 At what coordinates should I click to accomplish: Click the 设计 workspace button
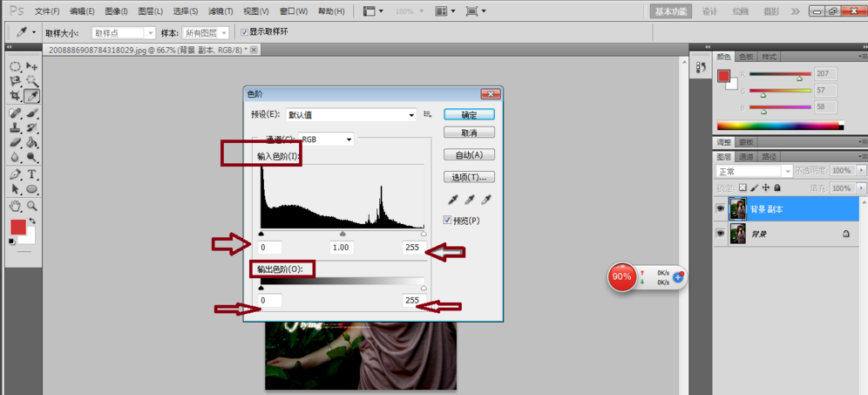709,11
